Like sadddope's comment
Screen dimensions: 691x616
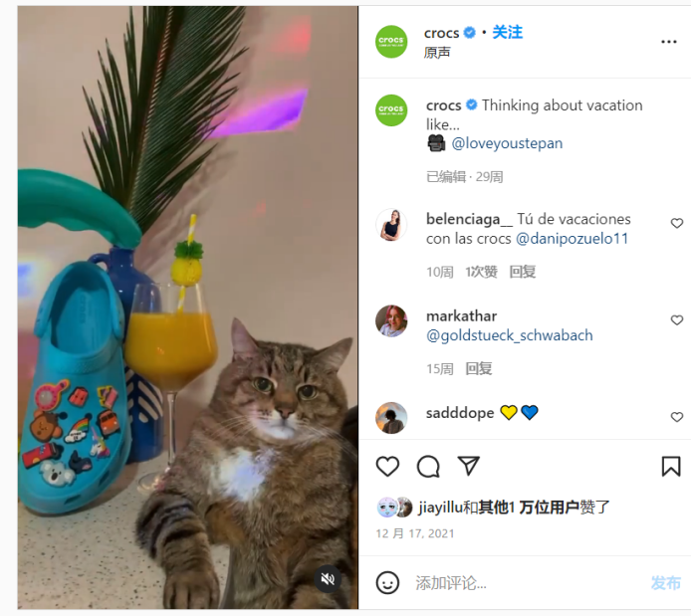point(676,417)
